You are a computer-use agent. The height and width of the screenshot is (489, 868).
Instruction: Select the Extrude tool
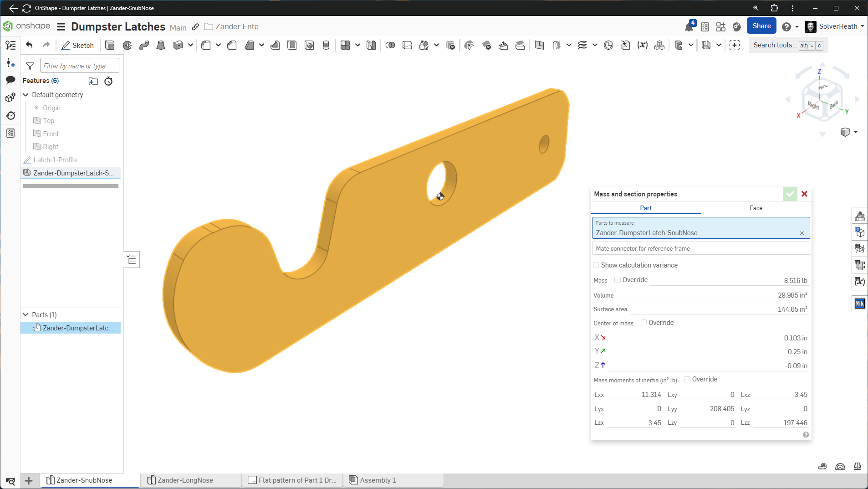pos(110,45)
